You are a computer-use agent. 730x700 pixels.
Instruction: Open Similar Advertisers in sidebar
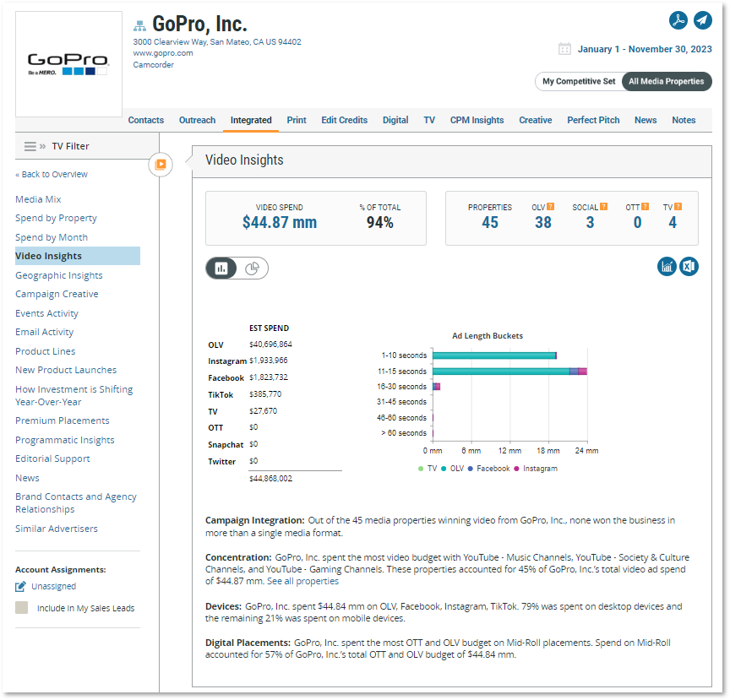(x=57, y=529)
